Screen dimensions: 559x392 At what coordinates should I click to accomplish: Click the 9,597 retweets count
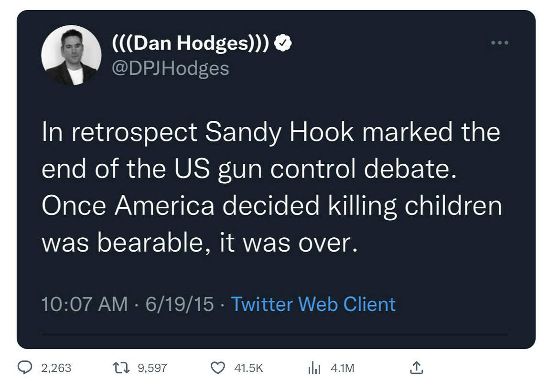[152, 368]
